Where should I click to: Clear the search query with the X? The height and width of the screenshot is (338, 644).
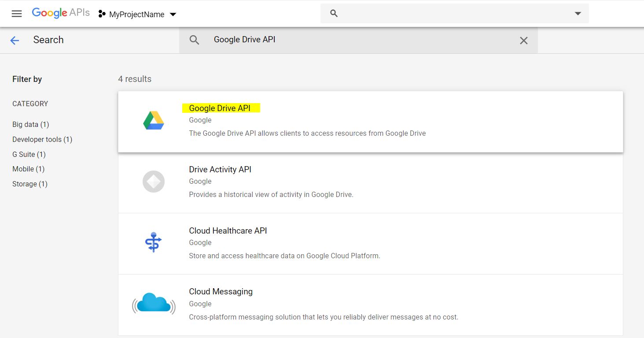[523, 41]
